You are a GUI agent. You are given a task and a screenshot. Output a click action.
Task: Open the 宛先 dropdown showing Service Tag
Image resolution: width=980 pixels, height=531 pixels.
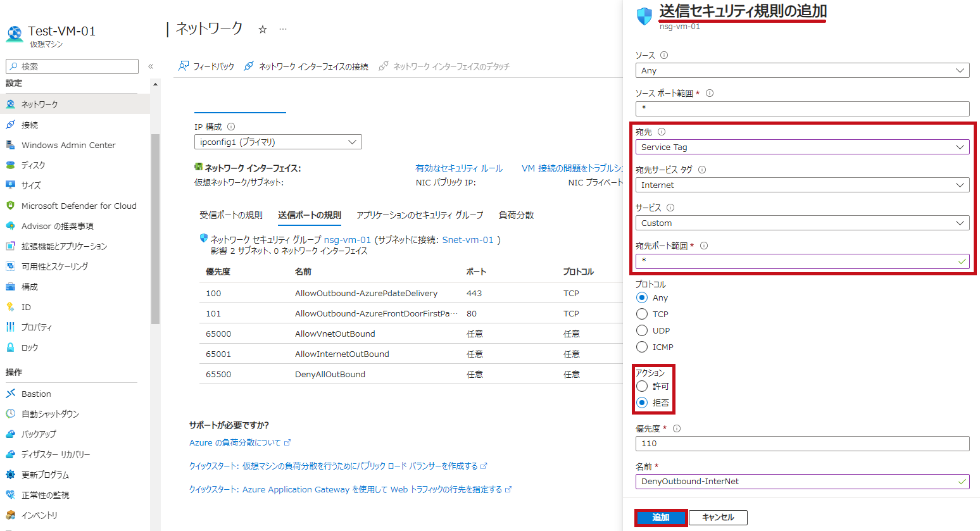pyautogui.click(x=802, y=147)
